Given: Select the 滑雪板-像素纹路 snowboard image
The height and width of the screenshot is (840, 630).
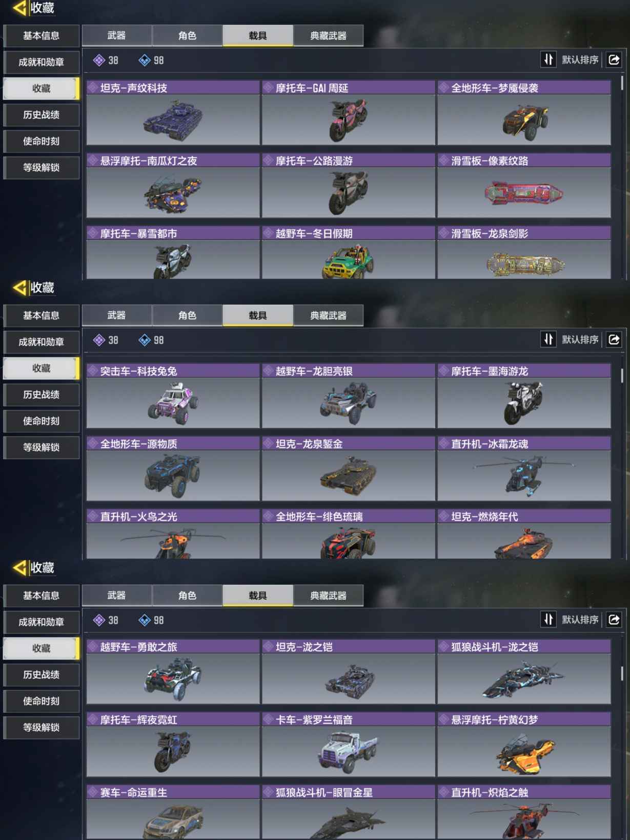Looking at the screenshot, I should 524,193.
